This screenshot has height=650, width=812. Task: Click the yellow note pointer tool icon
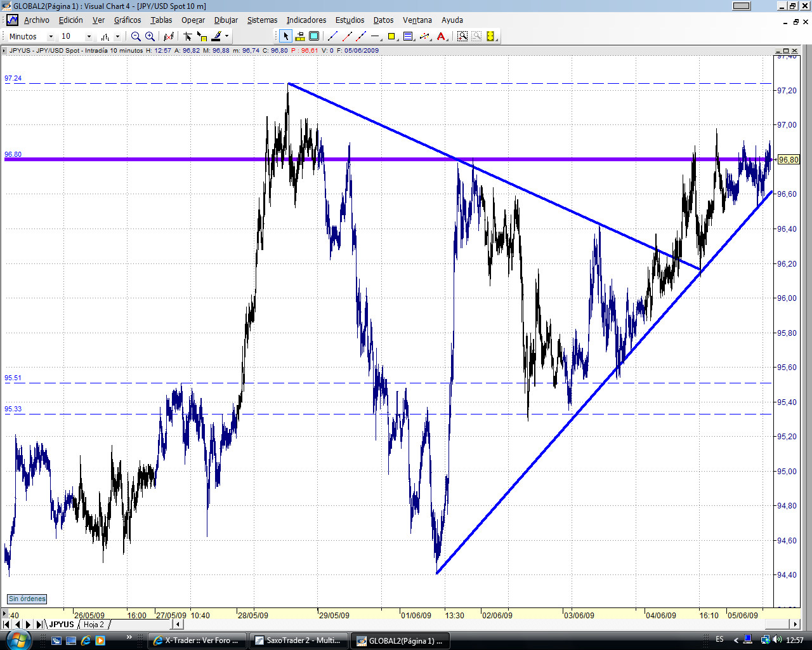pos(202,37)
